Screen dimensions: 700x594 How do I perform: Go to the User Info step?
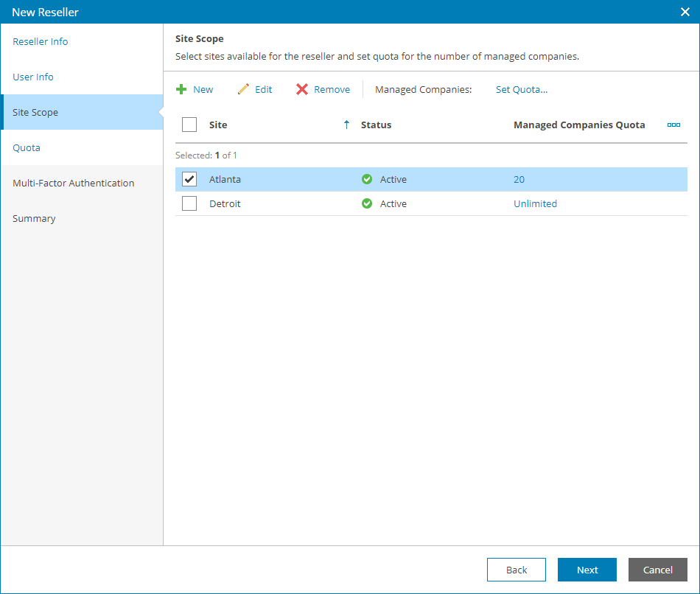33,77
